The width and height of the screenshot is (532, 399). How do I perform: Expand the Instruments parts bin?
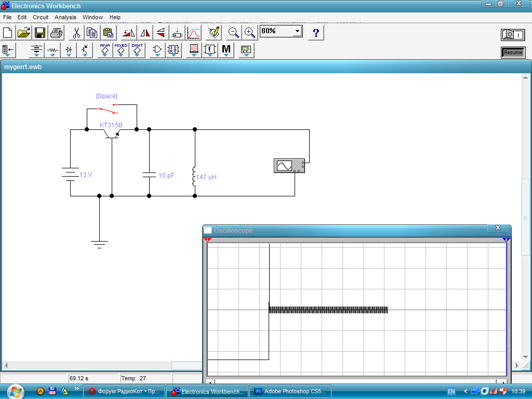pos(246,50)
